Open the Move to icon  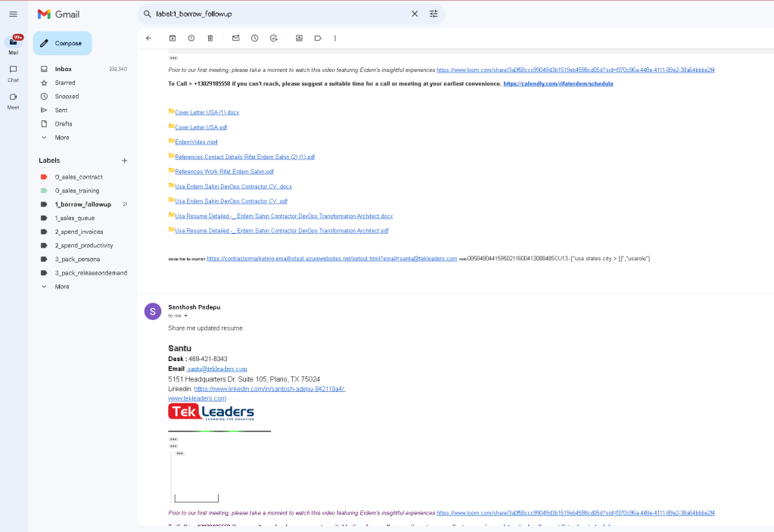pos(299,38)
